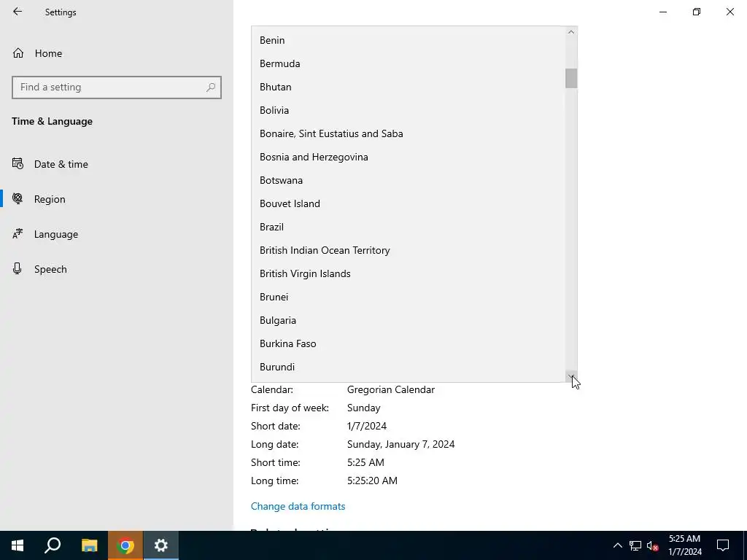This screenshot has width=747, height=560.
Task: Open the network status tray icon
Action: pos(635,545)
